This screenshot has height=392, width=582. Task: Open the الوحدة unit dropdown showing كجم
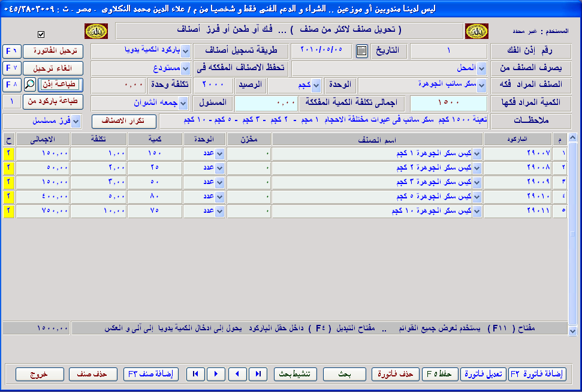[316, 85]
